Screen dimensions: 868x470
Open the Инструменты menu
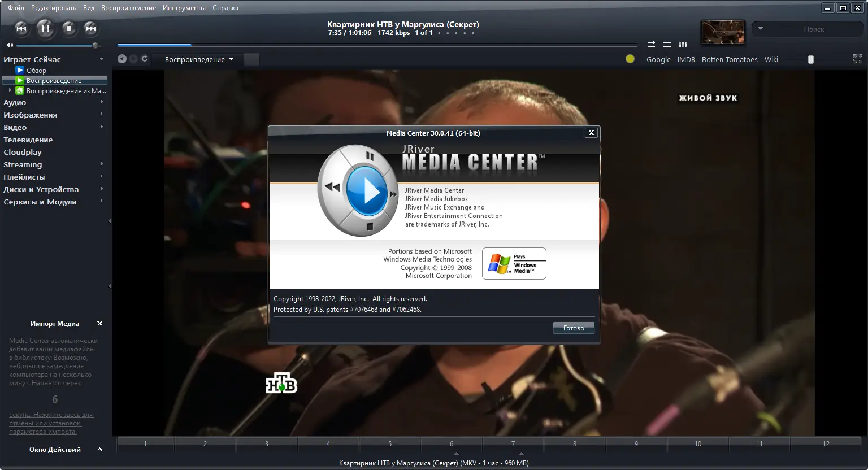pyautogui.click(x=184, y=8)
